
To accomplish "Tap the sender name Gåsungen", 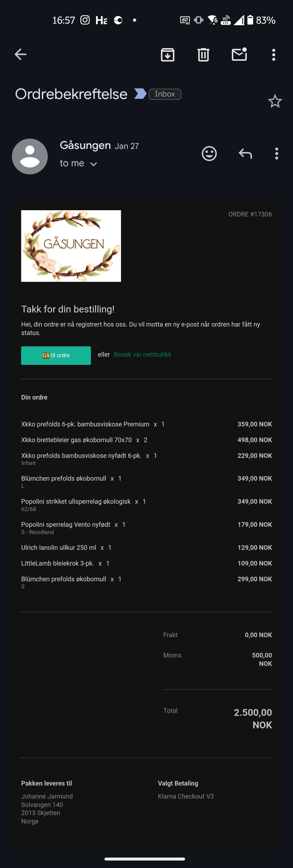I will pos(85,145).
